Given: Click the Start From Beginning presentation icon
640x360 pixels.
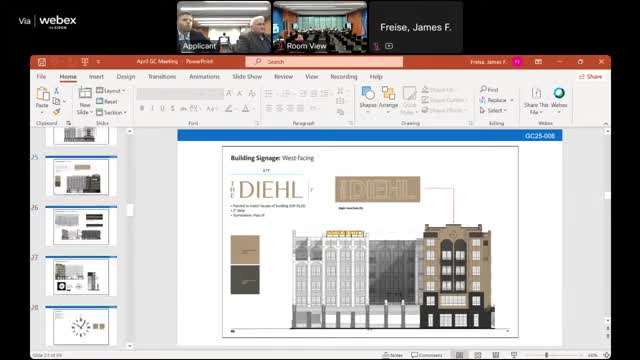Looking at the screenshot, I should (x=84, y=62).
